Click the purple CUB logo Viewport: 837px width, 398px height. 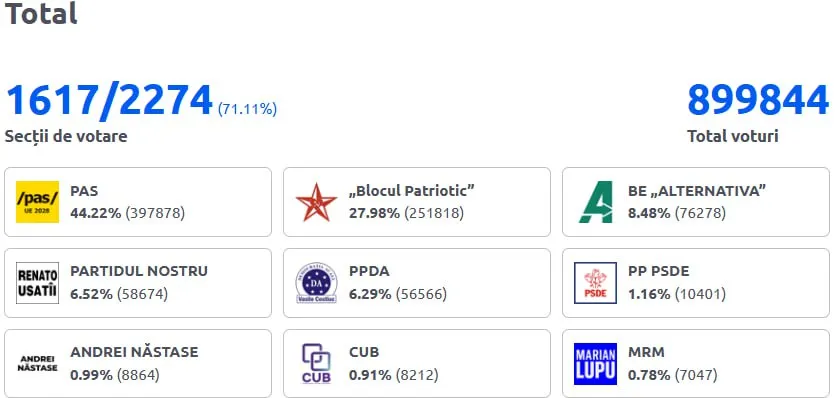(x=317, y=363)
